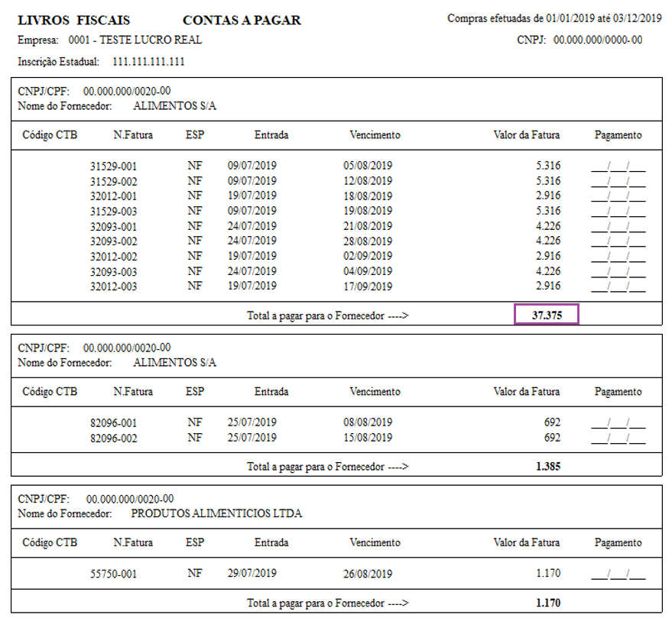This screenshot has width=672, height=618.
Task: Click the due date 26/08/2019
Action: [x=368, y=574]
